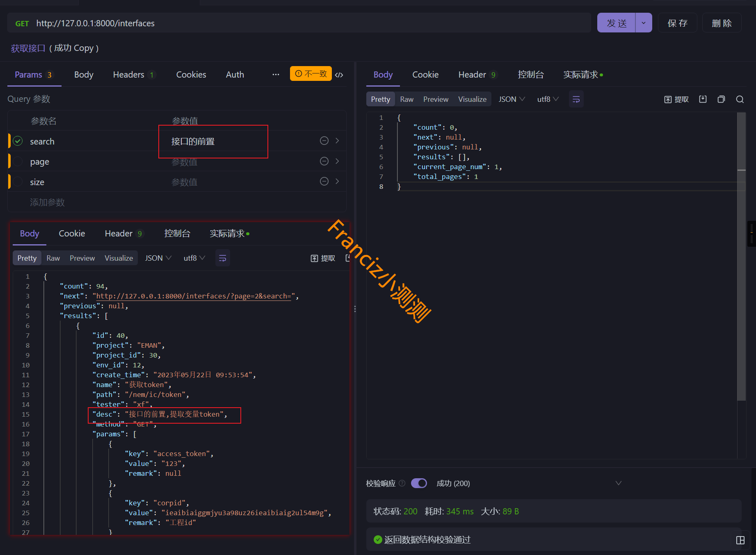756x555 pixels.
Task: Open the JSON format dropdown in right panel
Action: tap(512, 99)
